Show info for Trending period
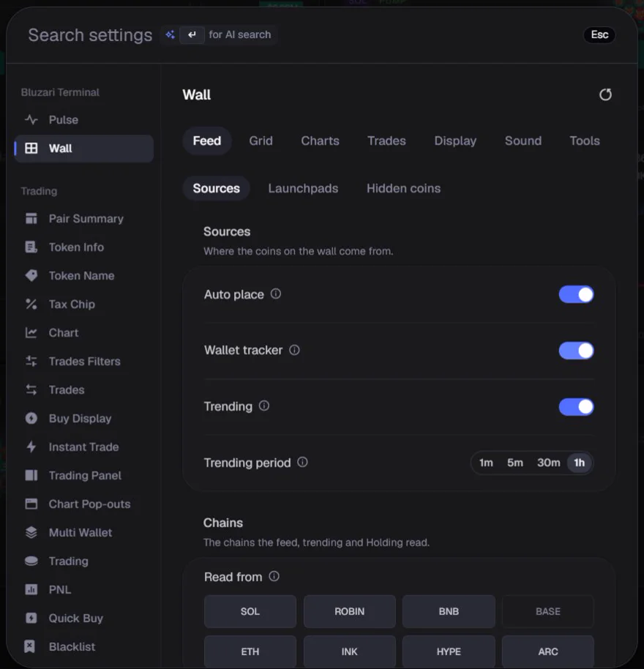The image size is (644, 669). [x=302, y=462]
